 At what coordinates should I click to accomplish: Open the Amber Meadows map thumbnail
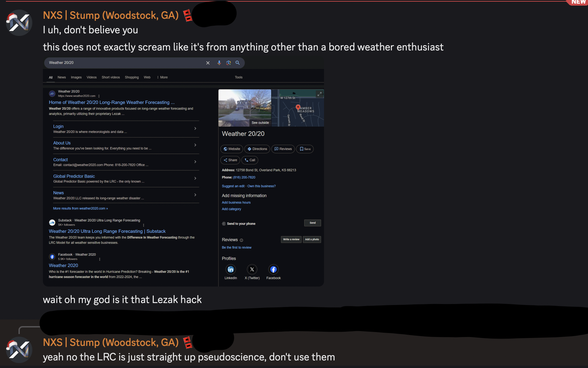coord(298,108)
